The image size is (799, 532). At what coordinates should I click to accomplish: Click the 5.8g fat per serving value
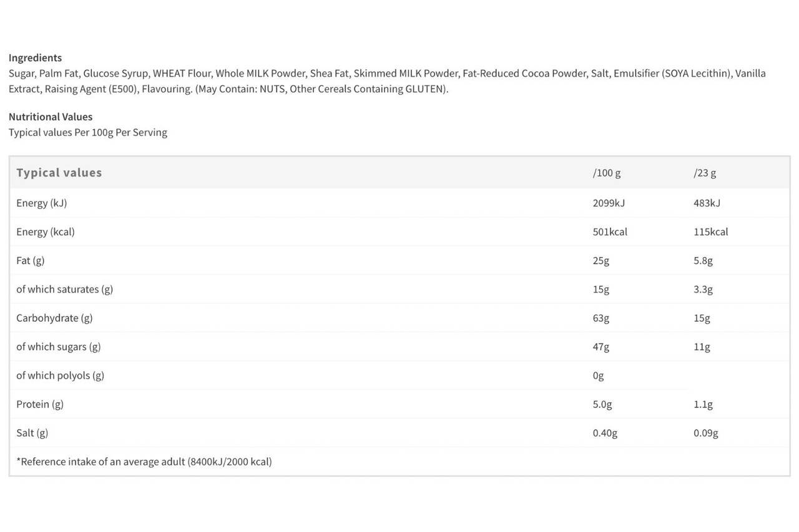tap(703, 260)
